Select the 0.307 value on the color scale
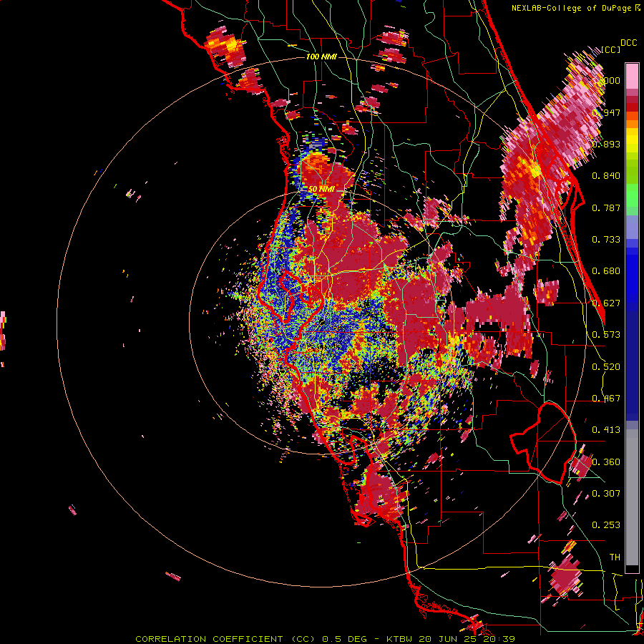 pyautogui.click(x=606, y=493)
